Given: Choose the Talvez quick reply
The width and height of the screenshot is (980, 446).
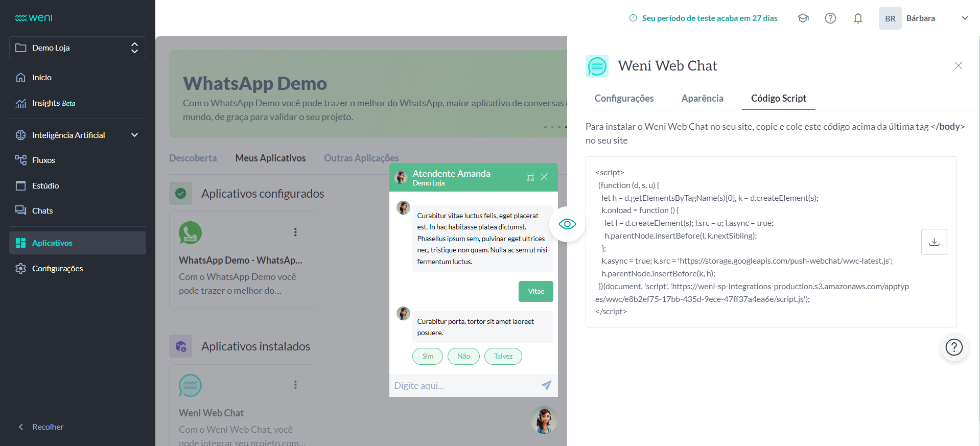Looking at the screenshot, I should click(x=503, y=356).
